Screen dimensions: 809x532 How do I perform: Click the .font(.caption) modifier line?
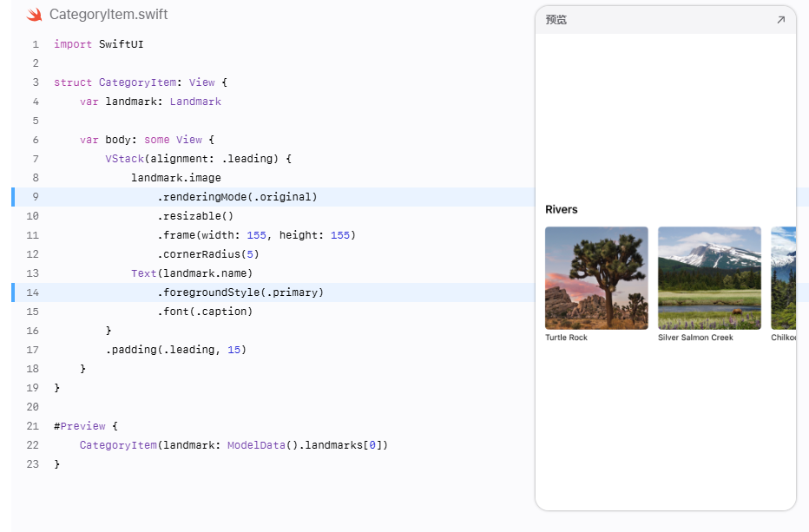[205, 312]
